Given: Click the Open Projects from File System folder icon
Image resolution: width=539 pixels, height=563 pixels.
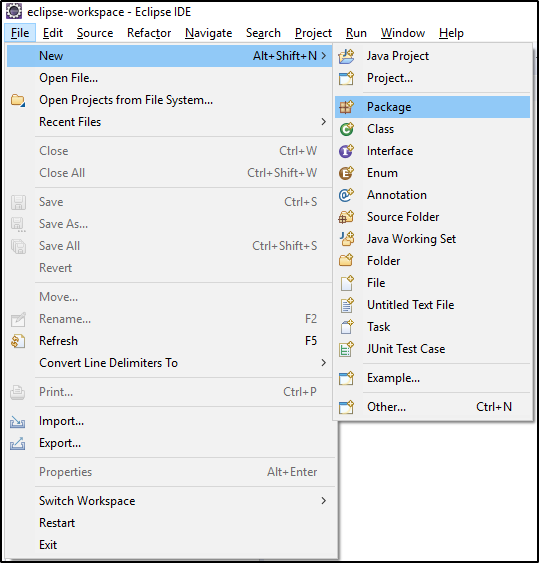Looking at the screenshot, I should click(x=18, y=100).
